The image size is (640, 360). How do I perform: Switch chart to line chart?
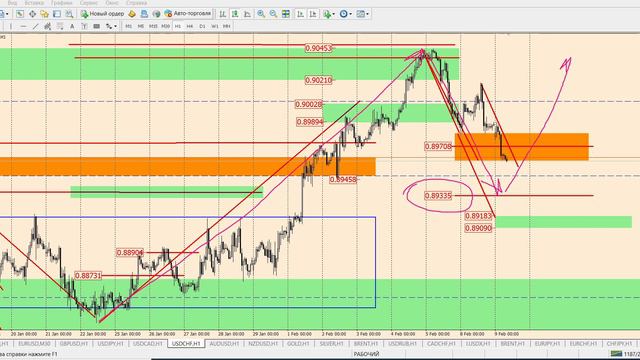coord(247,14)
